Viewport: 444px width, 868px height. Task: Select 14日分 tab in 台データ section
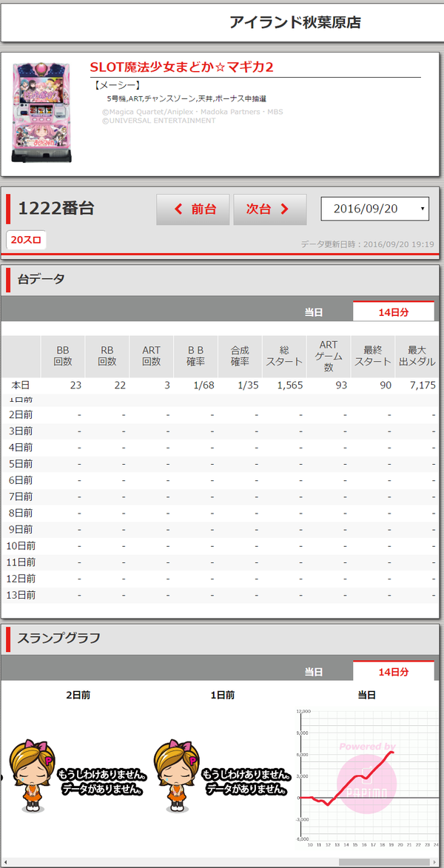pyautogui.click(x=394, y=312)
